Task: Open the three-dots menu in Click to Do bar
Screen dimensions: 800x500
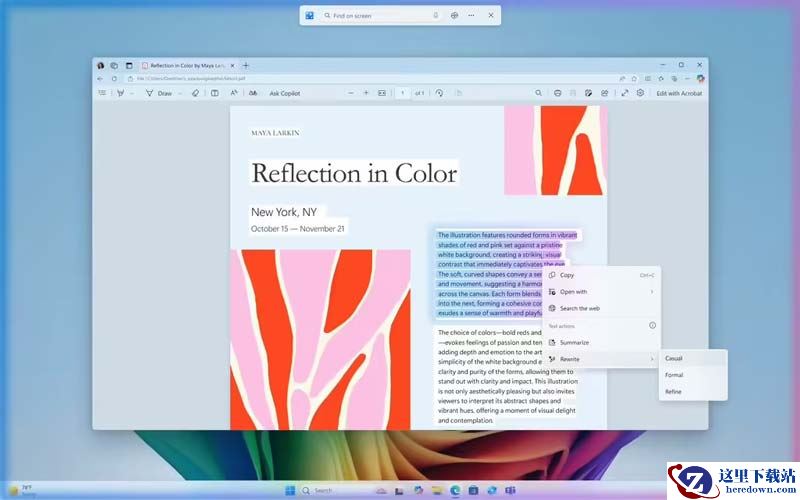Action: coord(471,15)
